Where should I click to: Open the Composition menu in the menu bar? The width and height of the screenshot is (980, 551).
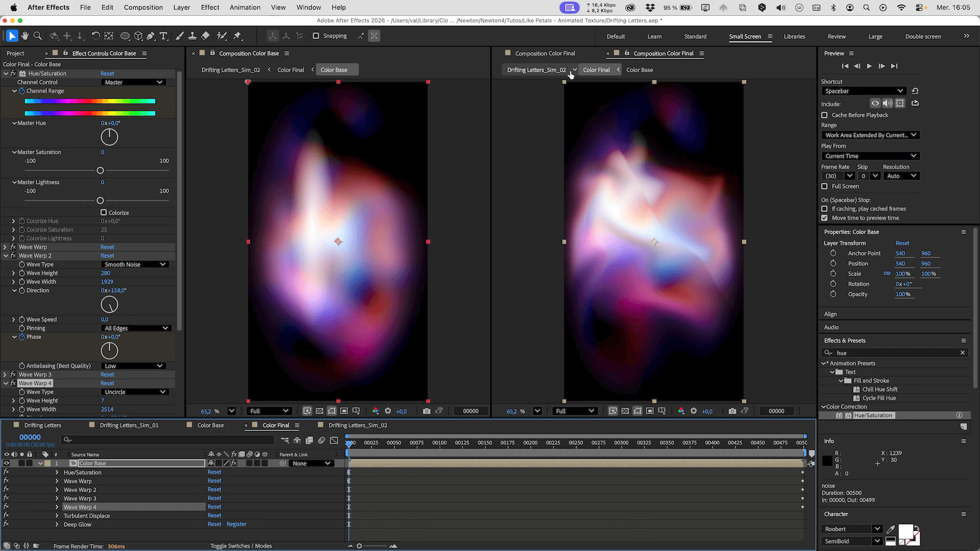coord(143,7)
